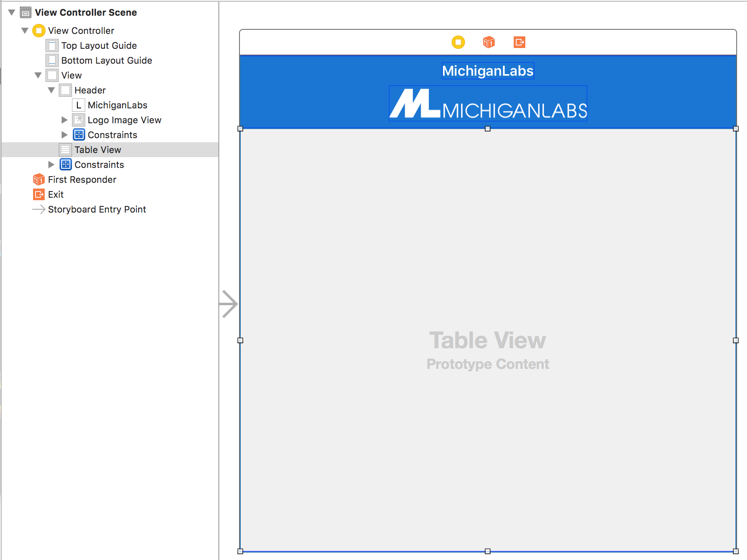Click the yellow View Controller icon in outline

(39, 31)
